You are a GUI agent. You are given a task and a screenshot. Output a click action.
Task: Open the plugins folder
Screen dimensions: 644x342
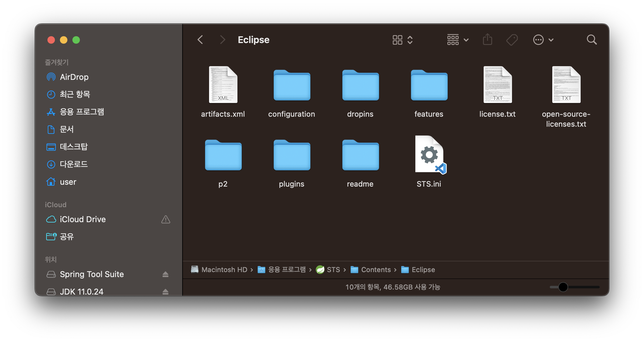tap(291, 155)
